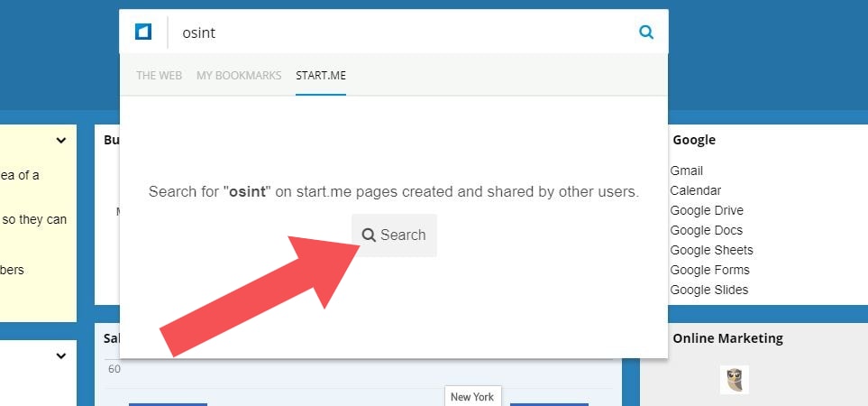Click the start.me logo icon in search bar
This screenshot has height=406, width=868.
pyautogui.click(x=143, y=32)
